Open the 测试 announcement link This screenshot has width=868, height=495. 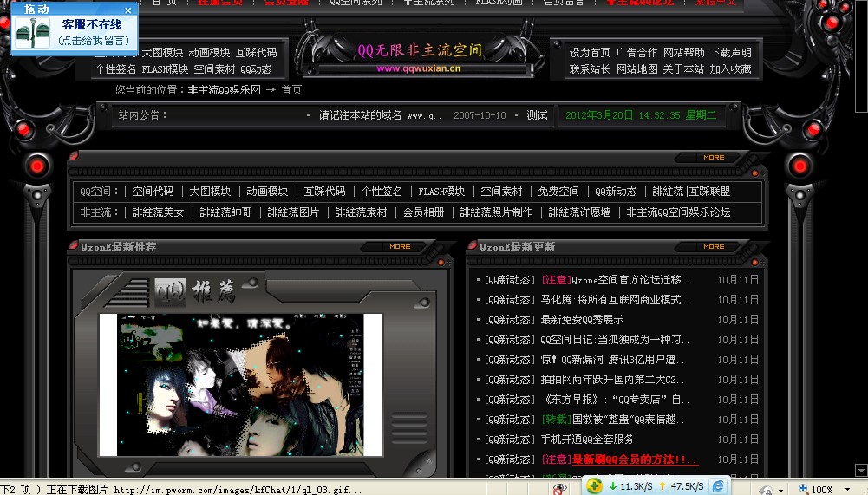537,115
